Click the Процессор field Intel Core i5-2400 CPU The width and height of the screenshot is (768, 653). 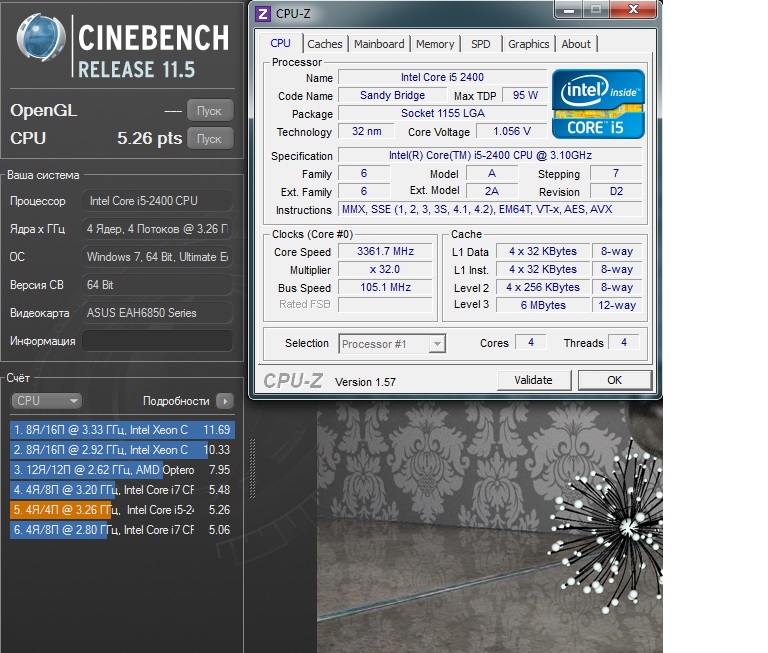click(x=157, y=201)
